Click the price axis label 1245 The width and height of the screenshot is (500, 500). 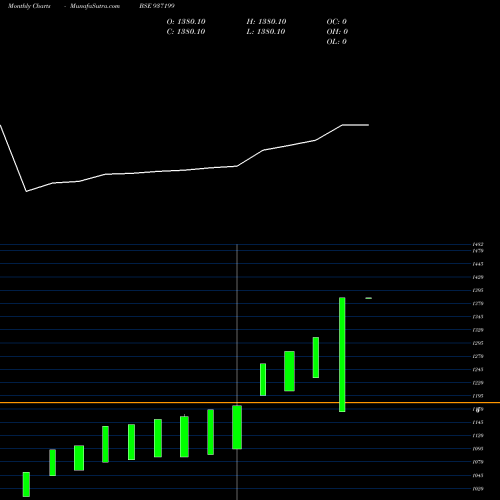tap(478, 370)
